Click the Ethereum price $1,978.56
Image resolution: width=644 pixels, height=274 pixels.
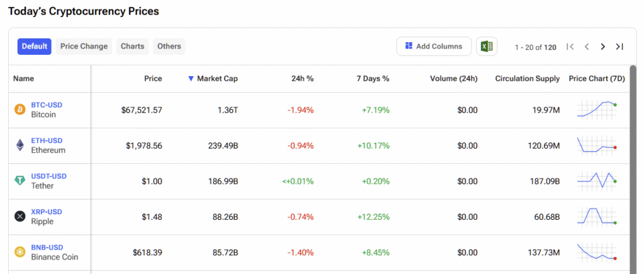[x=144, y=146]
